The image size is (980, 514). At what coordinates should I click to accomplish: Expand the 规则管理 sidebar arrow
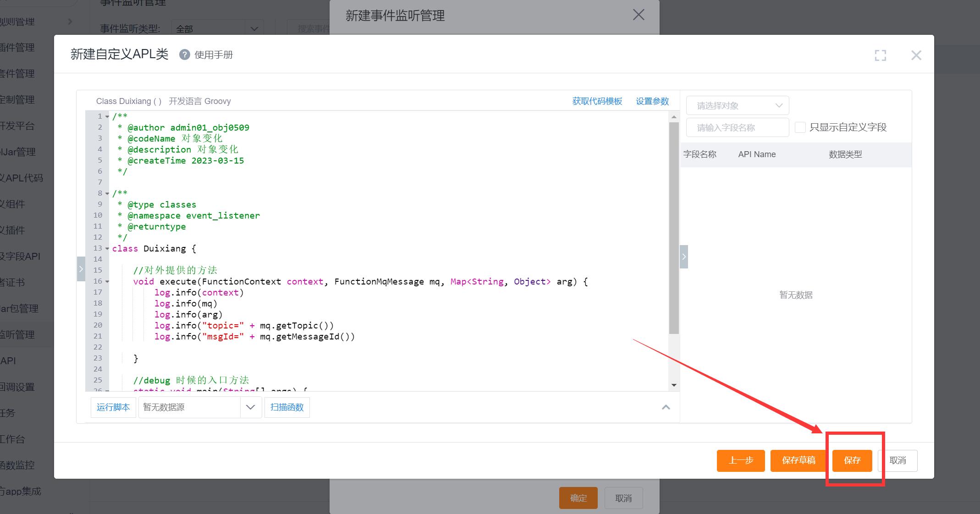coord(70,22)
